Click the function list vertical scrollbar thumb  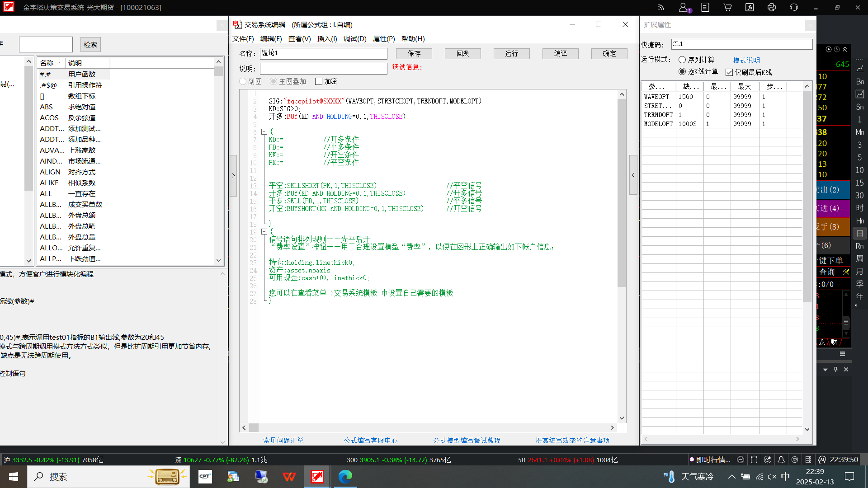pyautogui.click(x=219, y=71)
